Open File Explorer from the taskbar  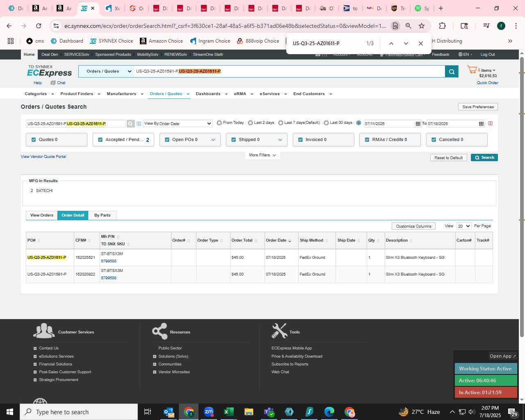(249, 412)
